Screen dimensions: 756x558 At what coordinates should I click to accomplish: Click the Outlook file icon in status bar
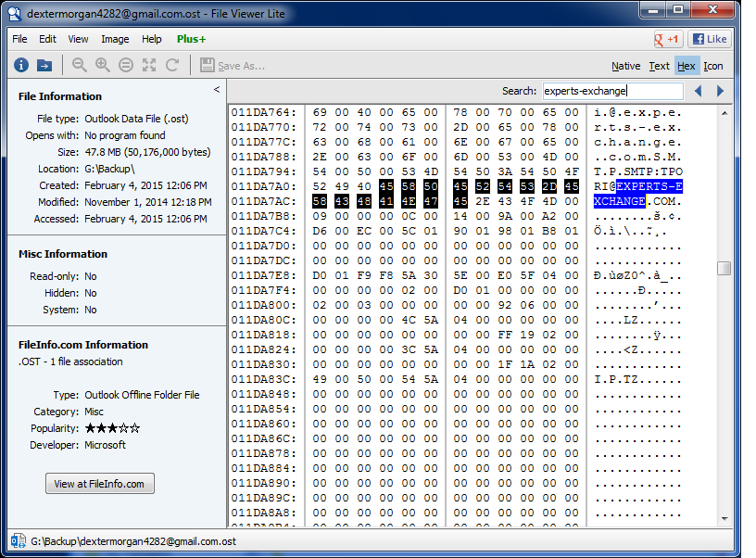pyautogui.click(x=19, y=541)
